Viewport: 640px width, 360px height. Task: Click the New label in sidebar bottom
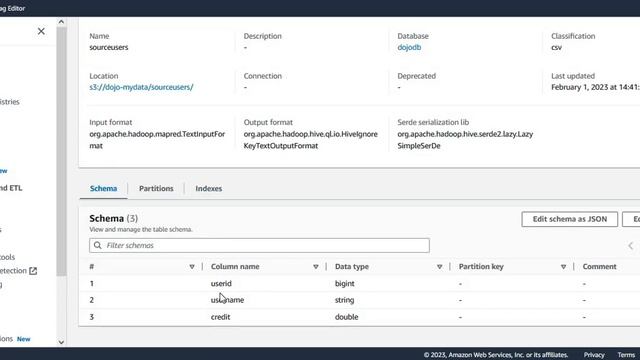coord(24,339)
